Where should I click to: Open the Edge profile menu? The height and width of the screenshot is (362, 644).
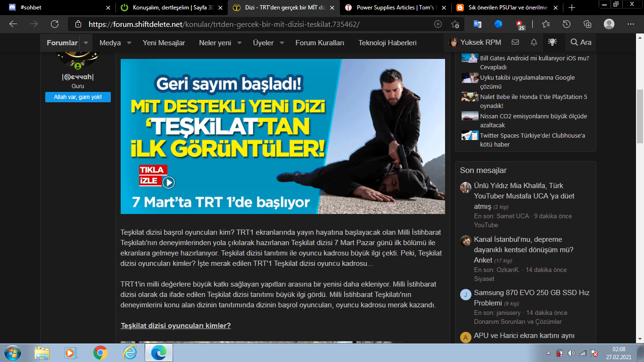[x=609, y=24]
